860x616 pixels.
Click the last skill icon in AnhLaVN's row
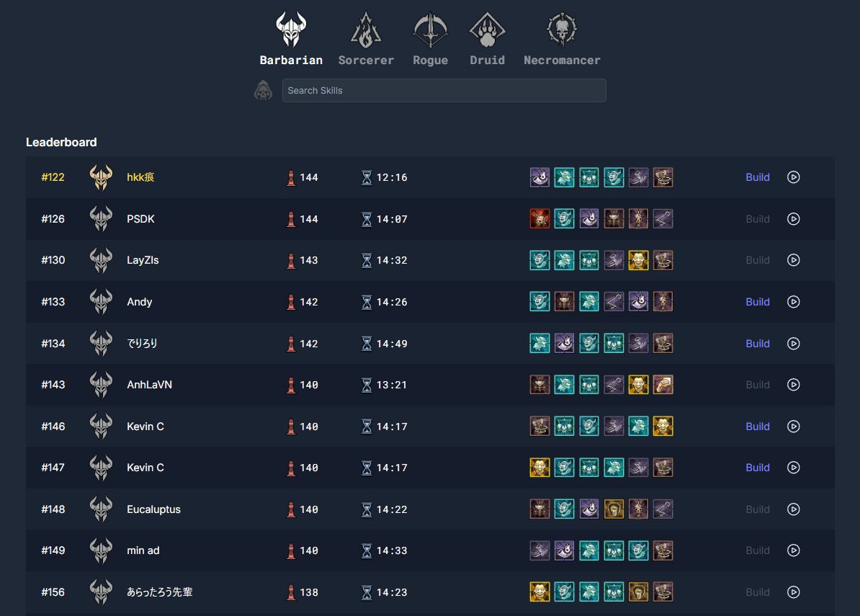pyautogui.click(x=663, y=385)
